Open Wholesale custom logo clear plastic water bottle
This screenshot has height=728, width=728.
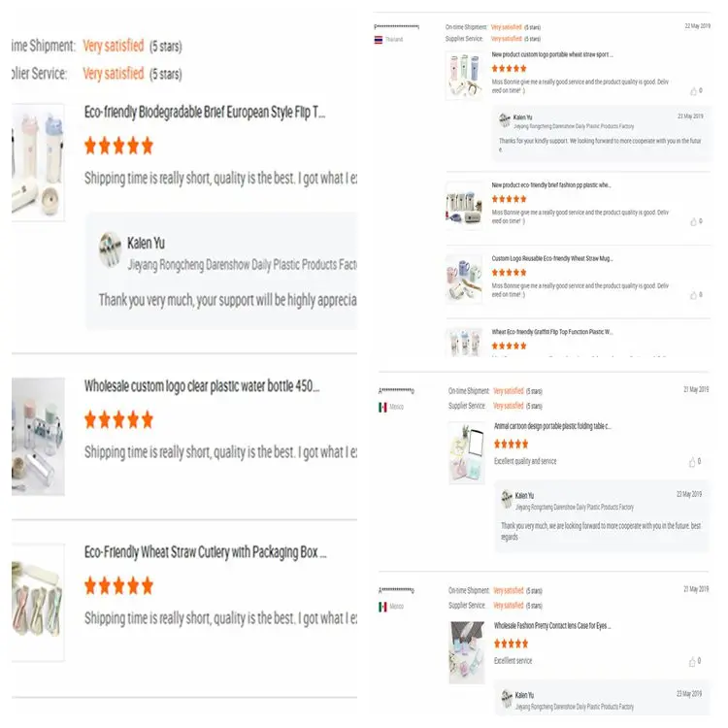[x=202, y=386]
